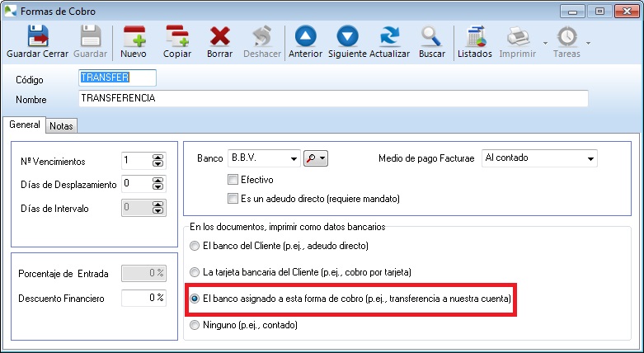Screen dimensions: 644x353
Task: Switch to the Notas tab
Action: pyautogui.click(x=61, y=126)
